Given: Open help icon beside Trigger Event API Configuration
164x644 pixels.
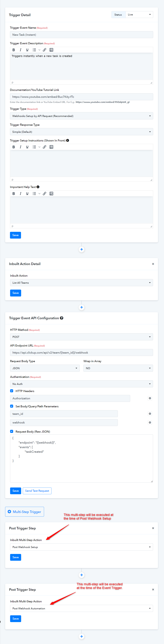Looking at the screenshot, I should click(61, 318).
